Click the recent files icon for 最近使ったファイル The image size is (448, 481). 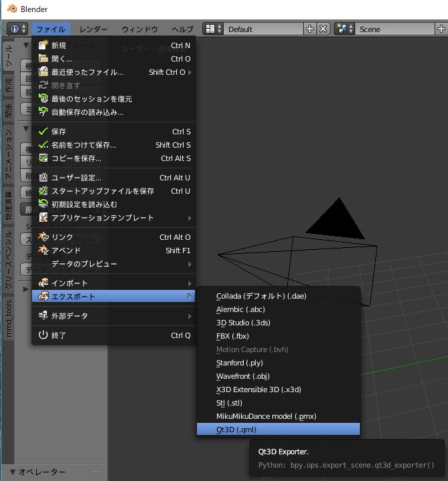(43, 71)
